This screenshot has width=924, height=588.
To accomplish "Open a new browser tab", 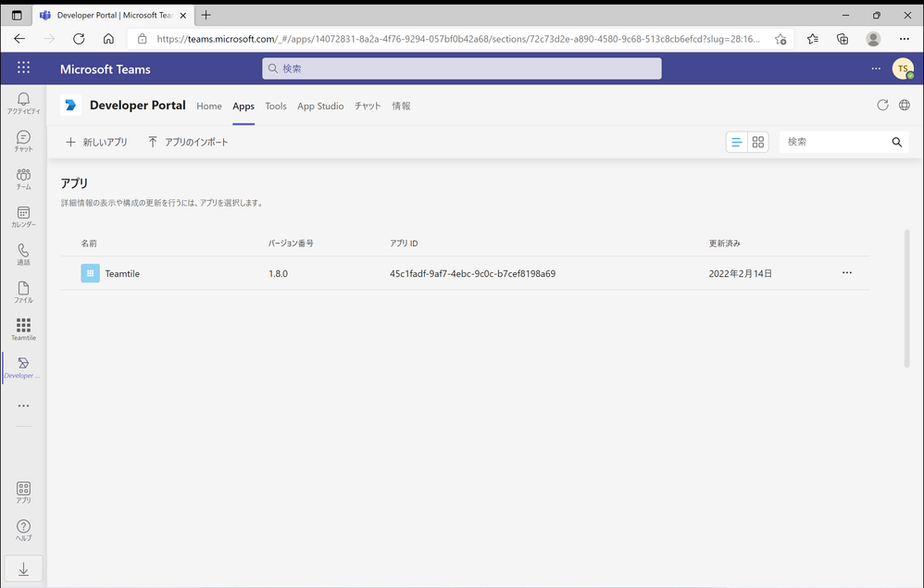I will click(x=206, y=16).
